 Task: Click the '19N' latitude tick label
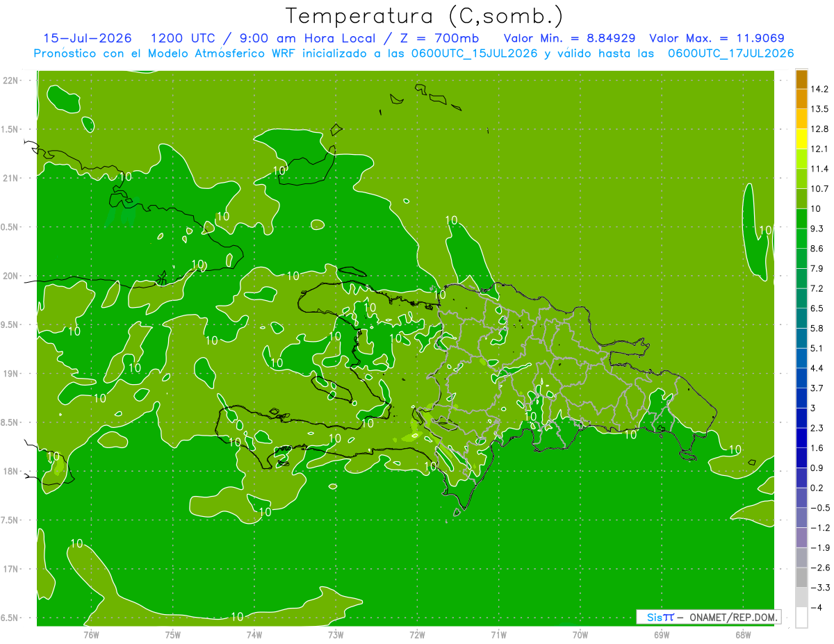pyautogui.click(x=11, y=373)
